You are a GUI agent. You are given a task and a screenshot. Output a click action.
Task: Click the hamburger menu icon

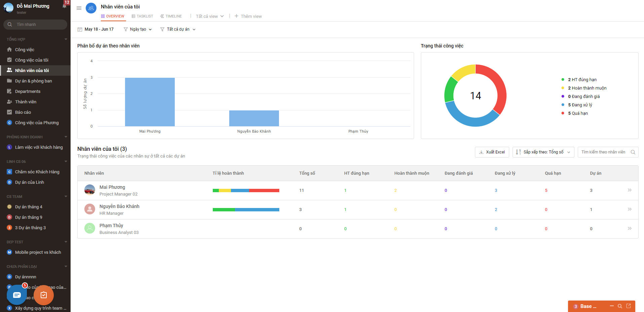(x=79, y=8)
